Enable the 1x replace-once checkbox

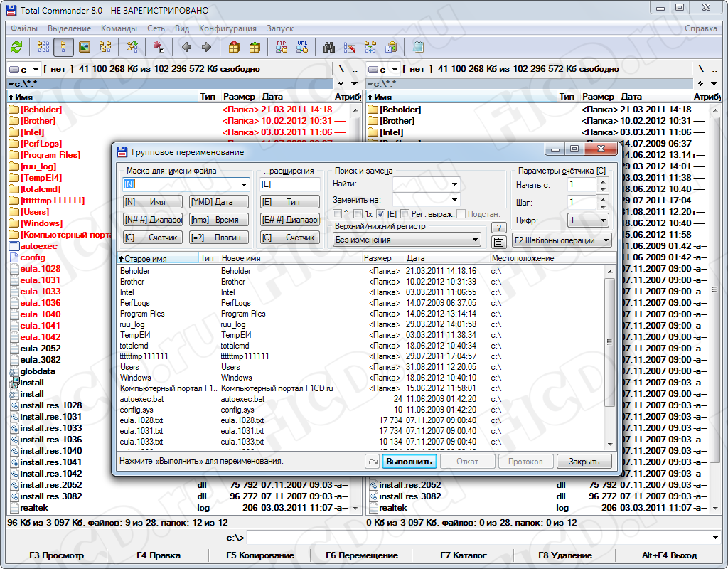pyautogui.click(x=358, y=213)
